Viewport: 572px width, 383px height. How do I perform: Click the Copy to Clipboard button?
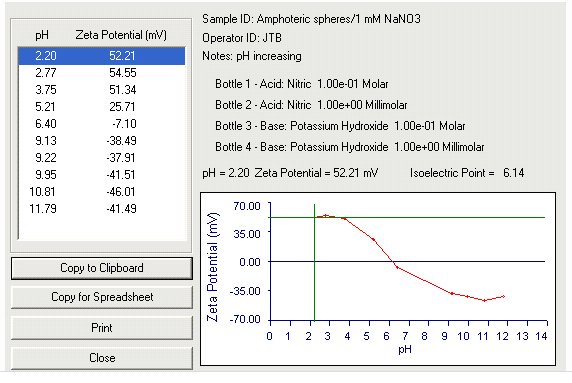pos(102,268)
